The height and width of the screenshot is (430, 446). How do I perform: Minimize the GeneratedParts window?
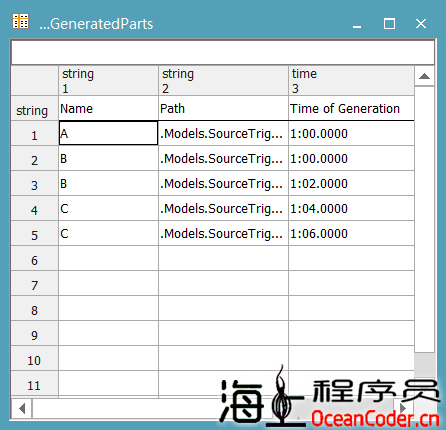coord(357,24)
